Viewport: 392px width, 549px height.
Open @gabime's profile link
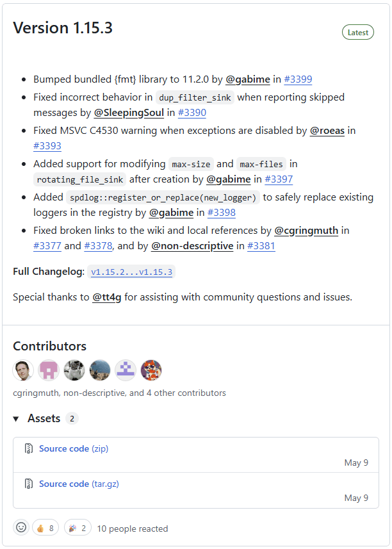tap(247, 79)
